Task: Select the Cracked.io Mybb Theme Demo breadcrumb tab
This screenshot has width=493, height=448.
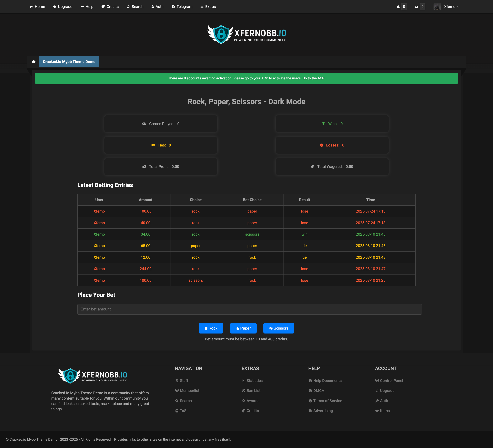Action: pos(69,62)
